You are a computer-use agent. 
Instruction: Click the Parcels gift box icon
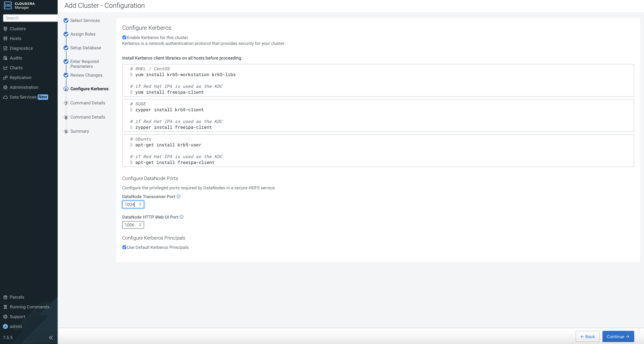click(x=5, y=297)
